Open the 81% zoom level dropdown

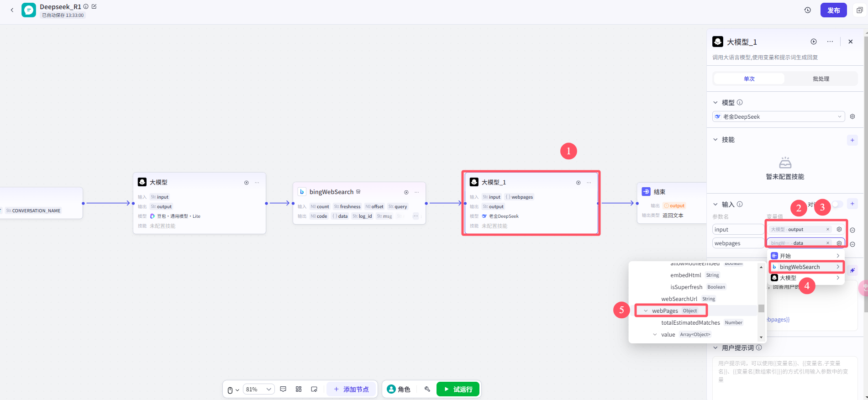pyautogui.click(x=258, y=389)
